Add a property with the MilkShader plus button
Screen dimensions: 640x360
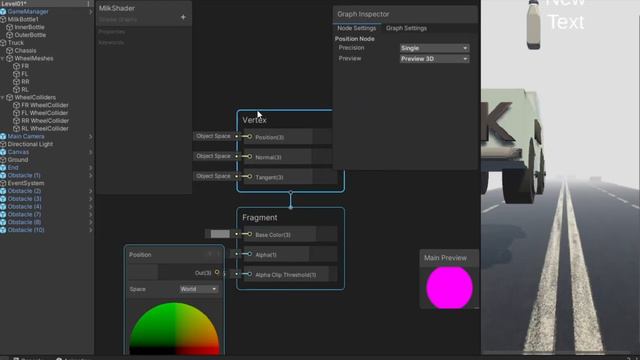click(x=183, y=17)
